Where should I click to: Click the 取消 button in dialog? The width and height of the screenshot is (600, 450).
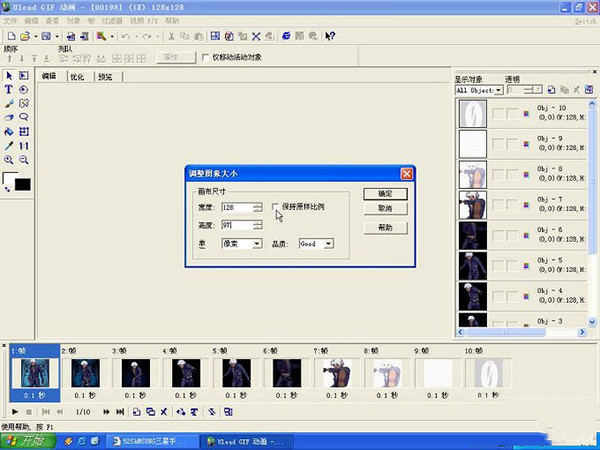[385, 209]
